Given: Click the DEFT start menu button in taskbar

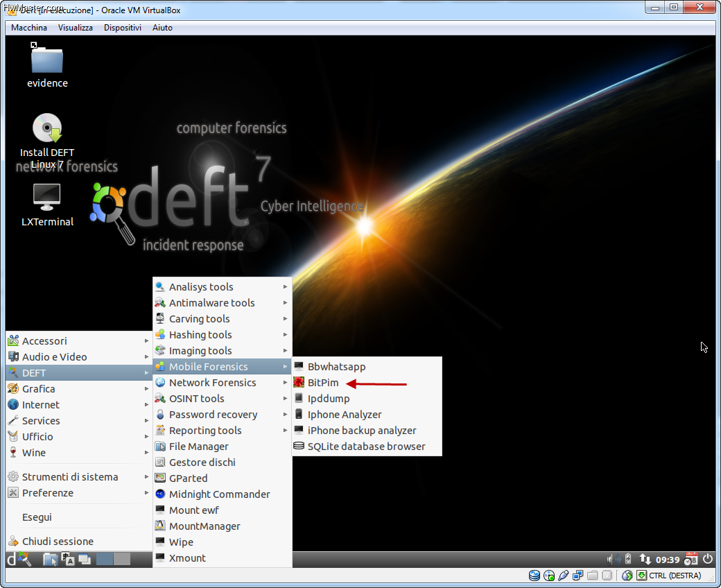Looking at the screenshot, I should 19,559.
